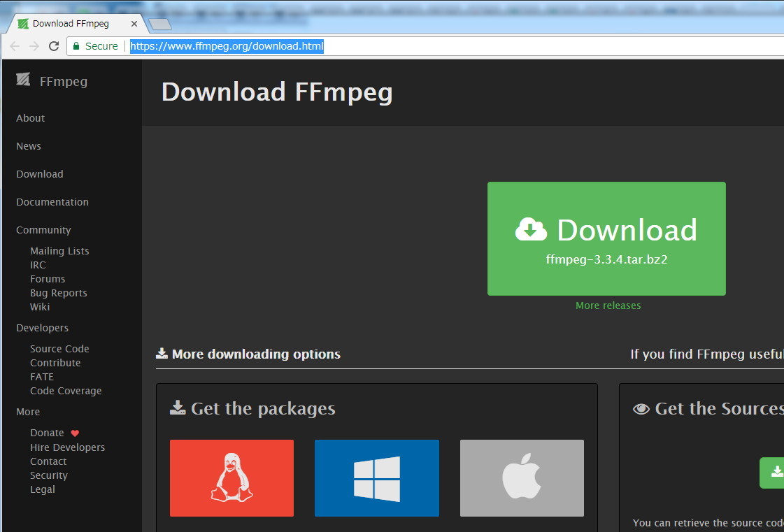Open the Contact link
Screen dimensions: 784x532
tap(48, 461)
